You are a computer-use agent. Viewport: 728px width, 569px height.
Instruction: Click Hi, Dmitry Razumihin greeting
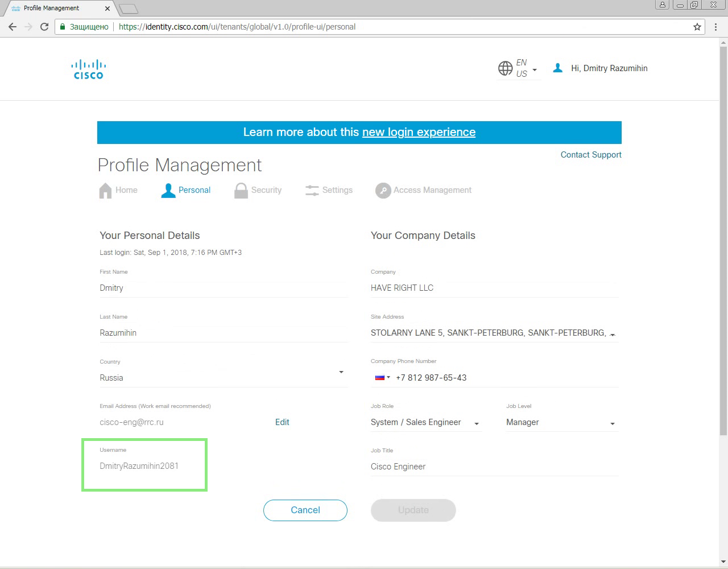[609, 68]
